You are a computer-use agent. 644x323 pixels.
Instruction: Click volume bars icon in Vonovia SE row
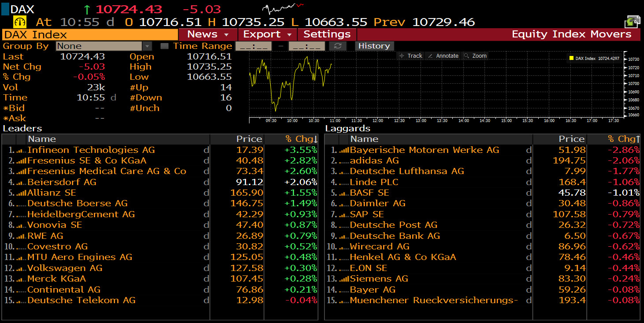(x=22, y=225)
